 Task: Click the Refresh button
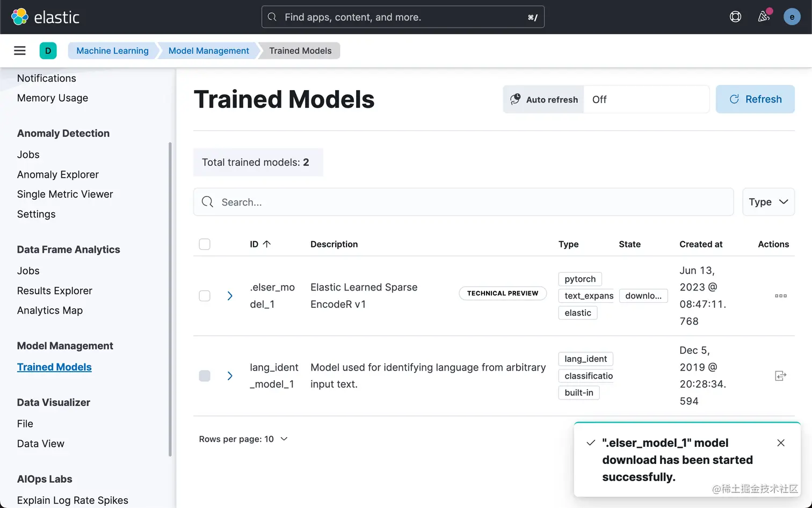tap(755, 99)
